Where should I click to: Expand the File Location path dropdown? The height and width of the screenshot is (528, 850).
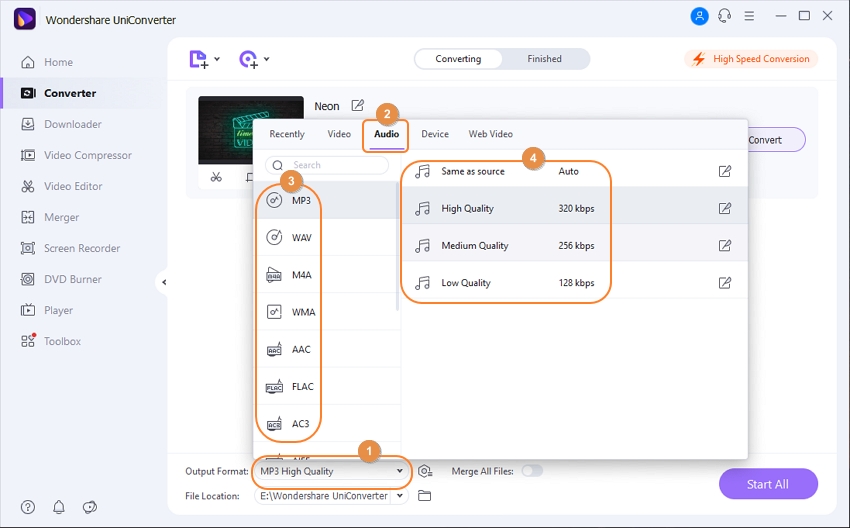click(x=401, y=496)
